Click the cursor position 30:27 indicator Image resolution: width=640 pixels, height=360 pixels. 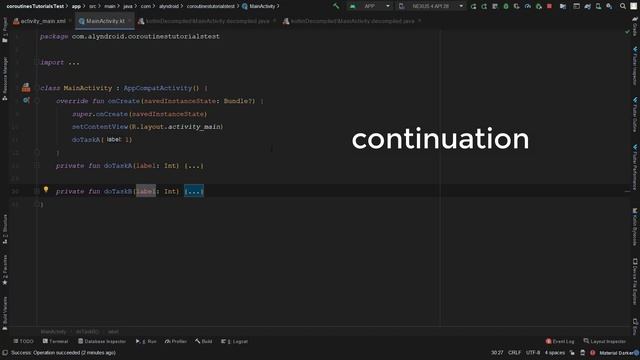(x=497, y=353)
